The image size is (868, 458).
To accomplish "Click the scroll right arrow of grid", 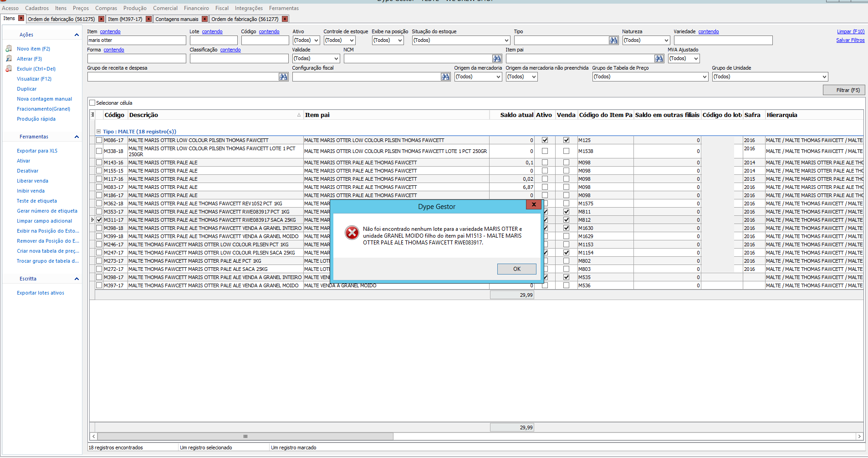I will coord(859,436).
